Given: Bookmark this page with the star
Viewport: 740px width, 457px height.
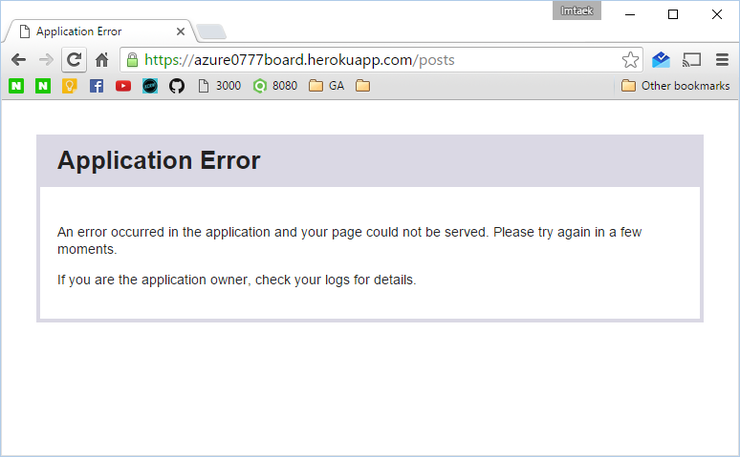Looking at the screenshot, I should tap(630, 60).
